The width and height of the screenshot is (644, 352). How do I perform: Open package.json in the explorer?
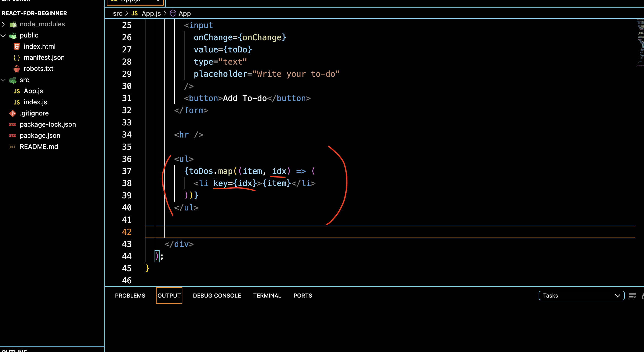40,135
